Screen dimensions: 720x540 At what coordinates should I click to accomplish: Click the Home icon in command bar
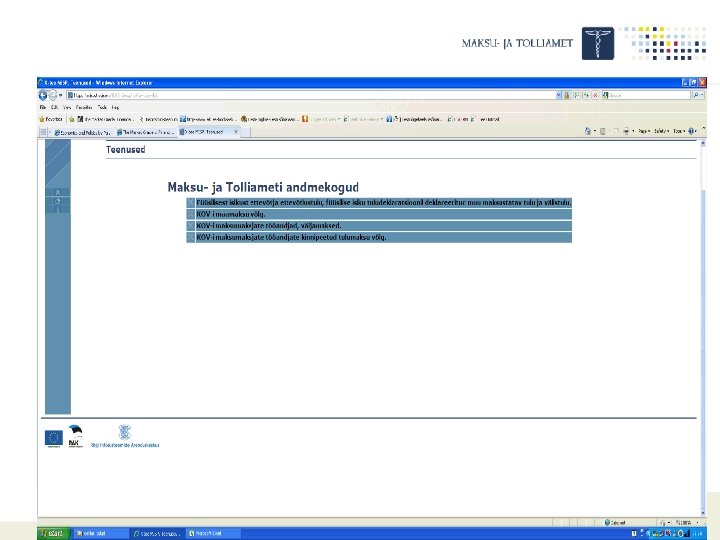pyautogui.click(x=587, y=131)
